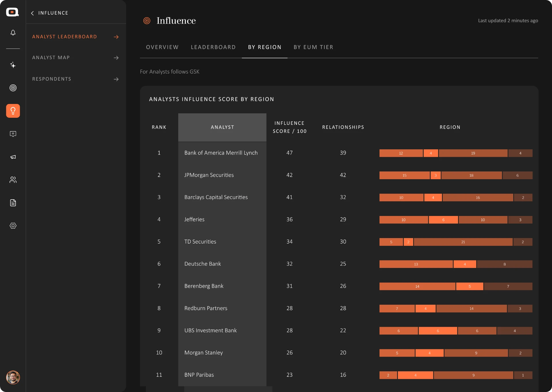Click the Relationships column header
This screenshot has width=552, height=392.
(343, 127)
